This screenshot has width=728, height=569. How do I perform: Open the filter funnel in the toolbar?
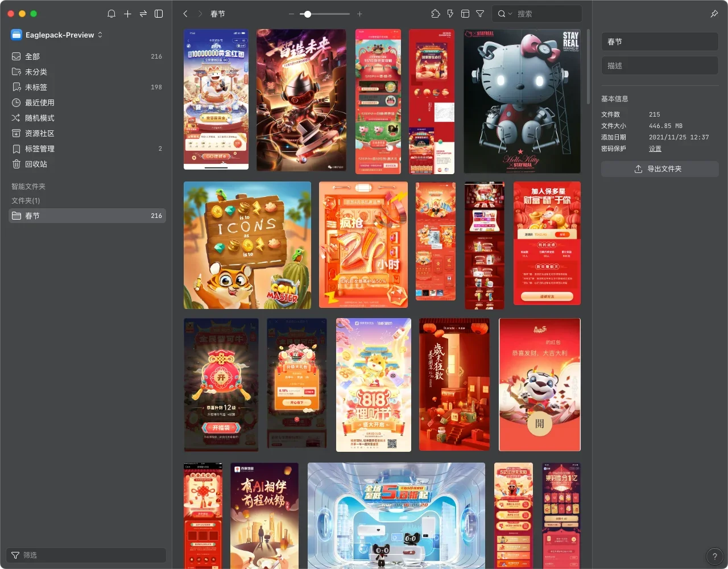click(480, 14)
